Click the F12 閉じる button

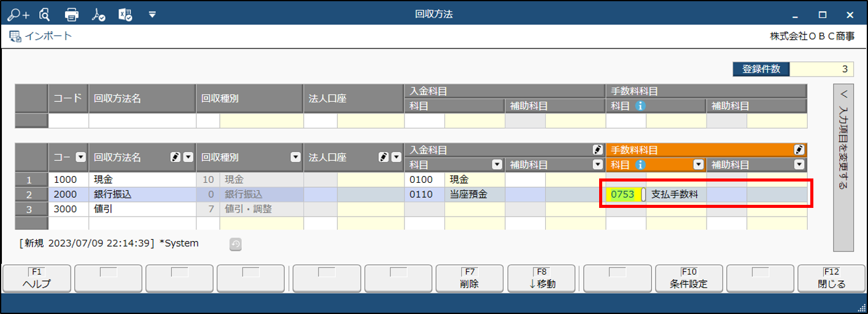click(x=831, y=278)
